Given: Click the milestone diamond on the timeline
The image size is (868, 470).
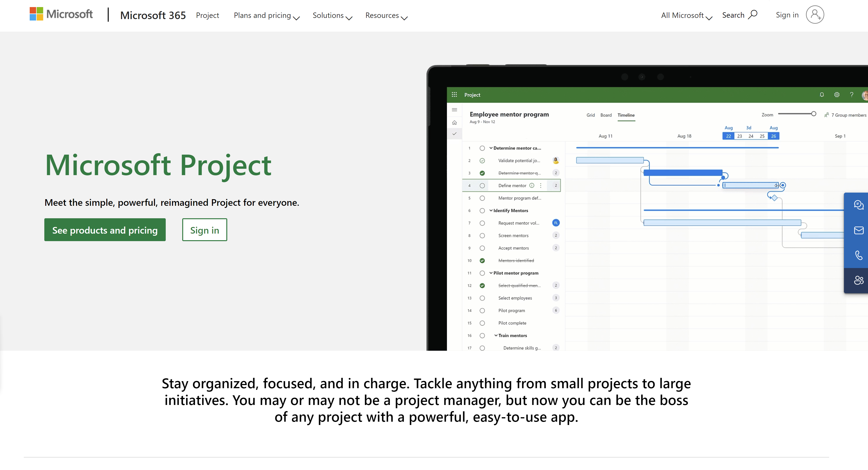Looking at the screenshot, I should tap(774, 198).
